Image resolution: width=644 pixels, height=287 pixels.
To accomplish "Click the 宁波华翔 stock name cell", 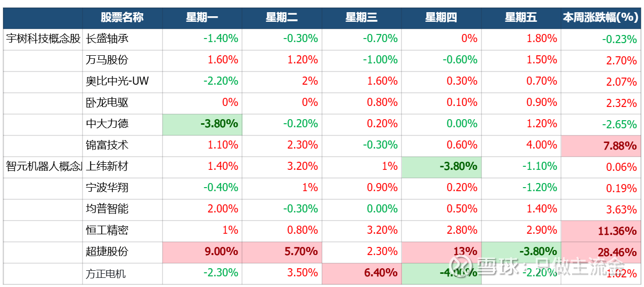I will click(122, 188).
